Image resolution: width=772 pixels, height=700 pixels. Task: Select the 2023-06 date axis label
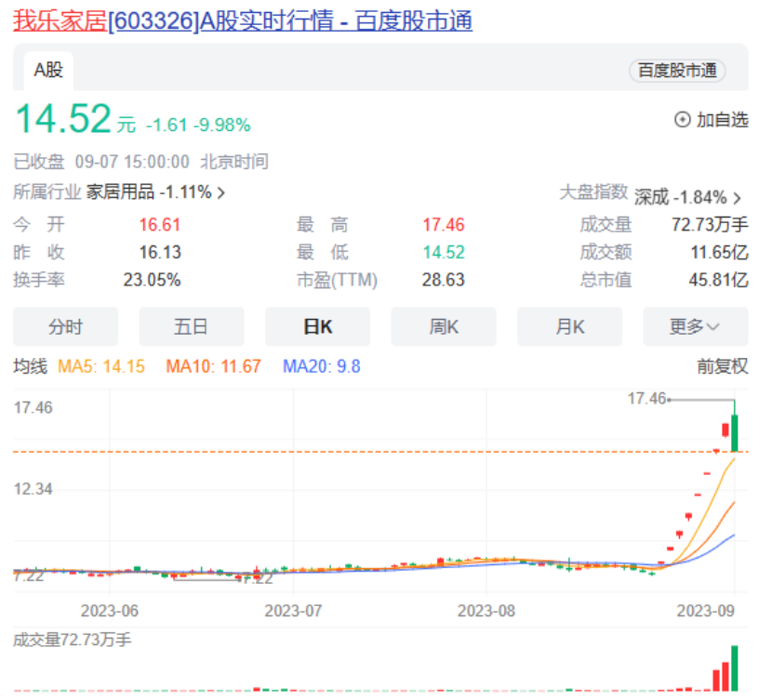pos(110,611)
